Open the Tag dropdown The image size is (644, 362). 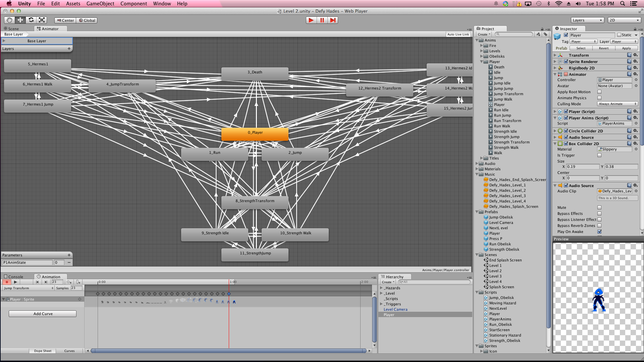point(584,42)
